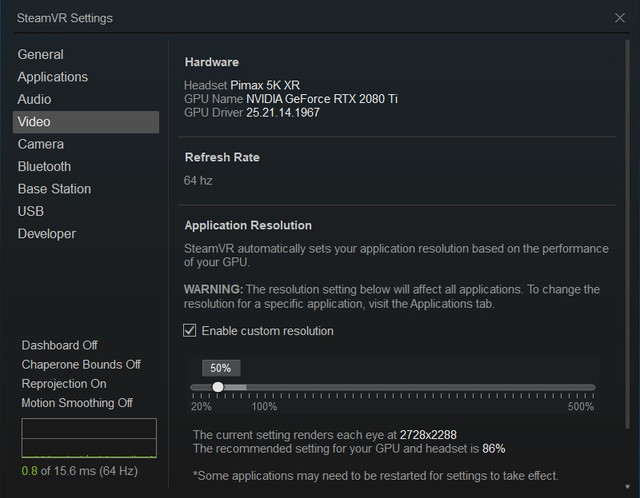Viewport: 640px width, 498px height.
Task: Click the 100% mark label on slider
Action: click(x=264, y=407)
